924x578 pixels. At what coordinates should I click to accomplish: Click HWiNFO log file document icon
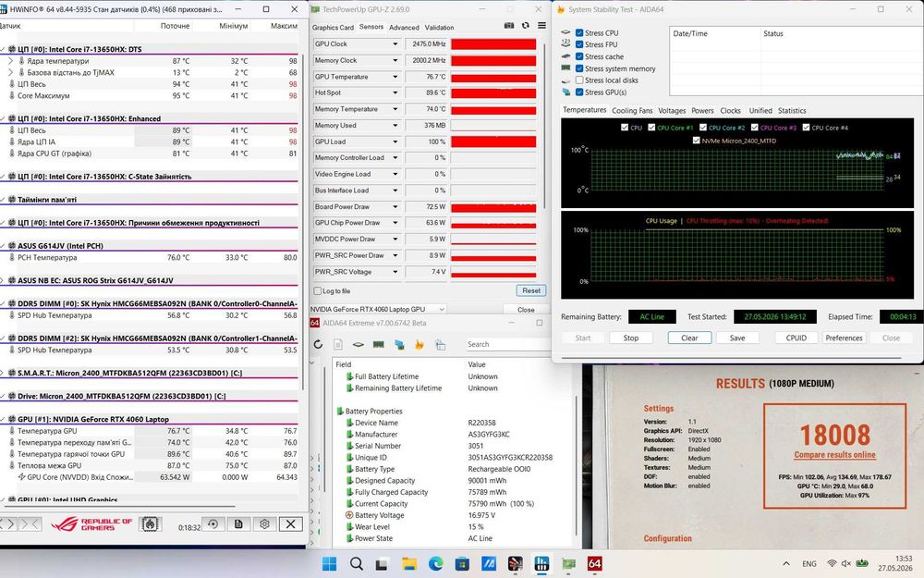[238, 524]
